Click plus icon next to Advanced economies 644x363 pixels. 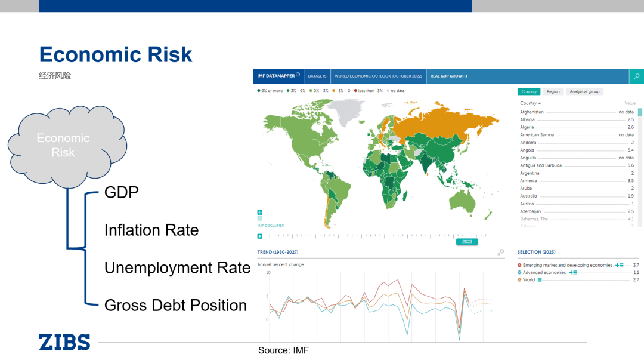pos(571,273)
